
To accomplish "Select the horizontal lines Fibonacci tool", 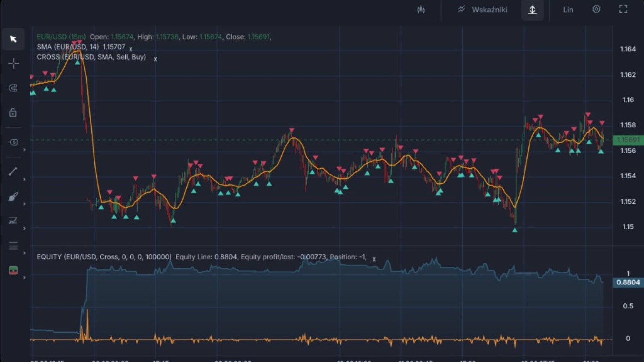I will [x=13, y=246].
